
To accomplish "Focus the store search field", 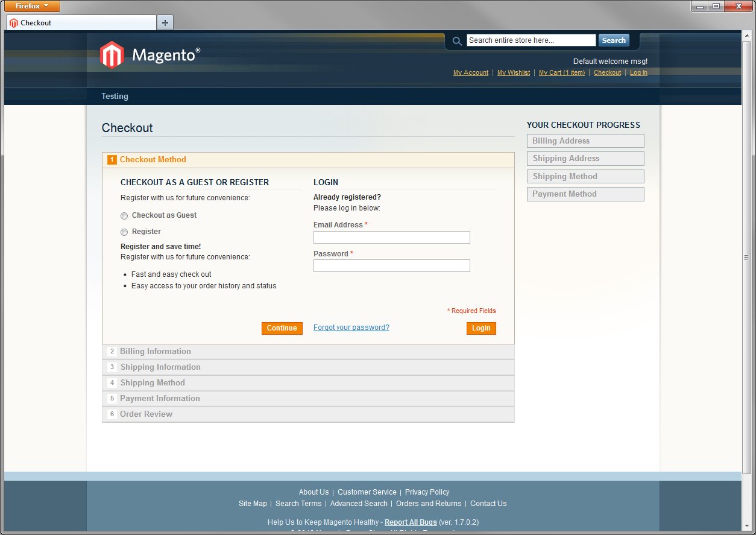I will pyautogui.click(x=531, y=40).
